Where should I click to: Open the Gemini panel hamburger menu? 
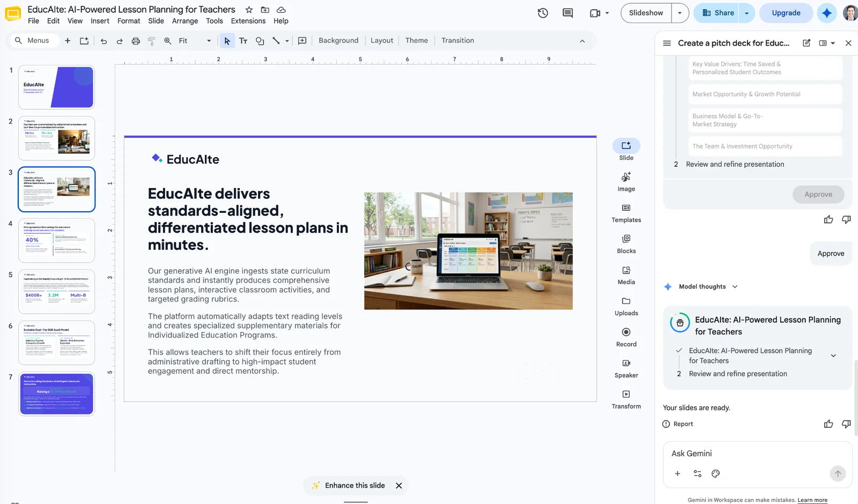pos(667,43)
